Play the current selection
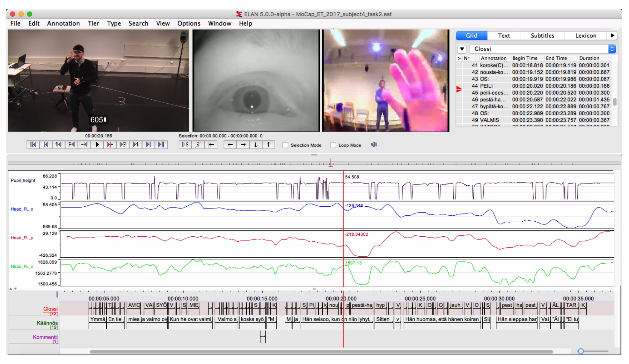 (185, 145)
